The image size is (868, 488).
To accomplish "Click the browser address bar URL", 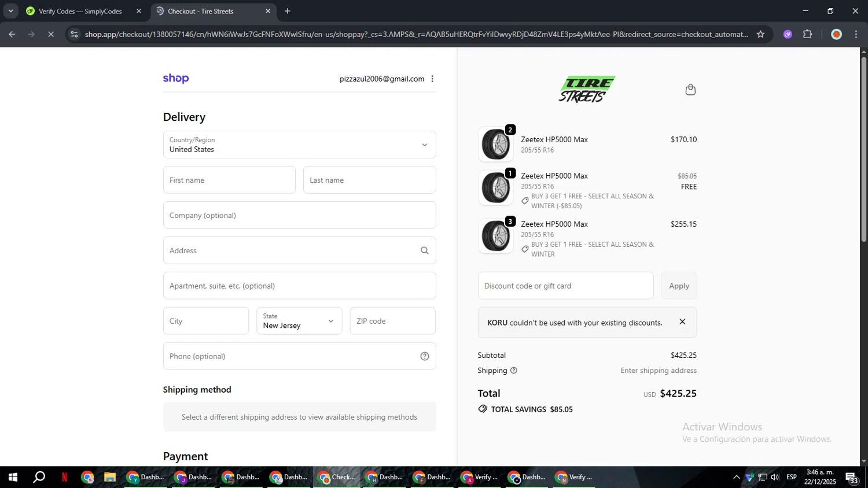I will click(x=417, y=34).
